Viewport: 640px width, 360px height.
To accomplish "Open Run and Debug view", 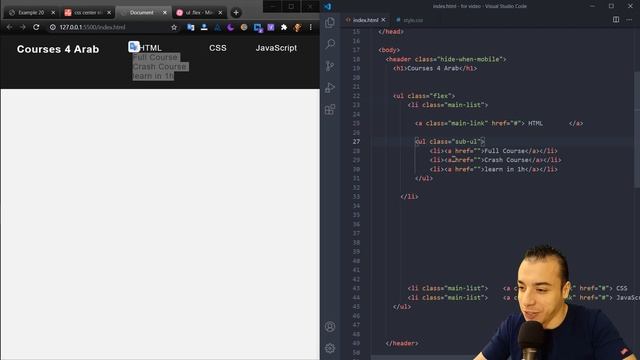I will pyautogui.click(x=330, y=87).
